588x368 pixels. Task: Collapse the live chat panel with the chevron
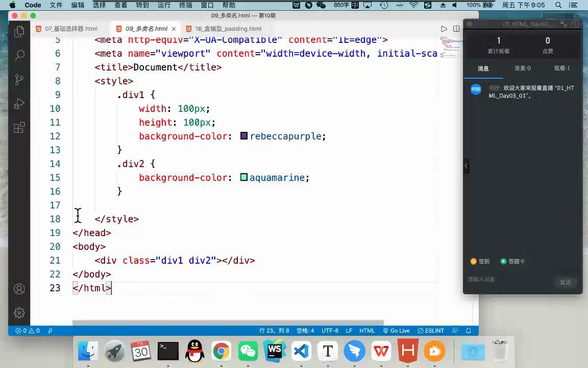pos(466,166)
